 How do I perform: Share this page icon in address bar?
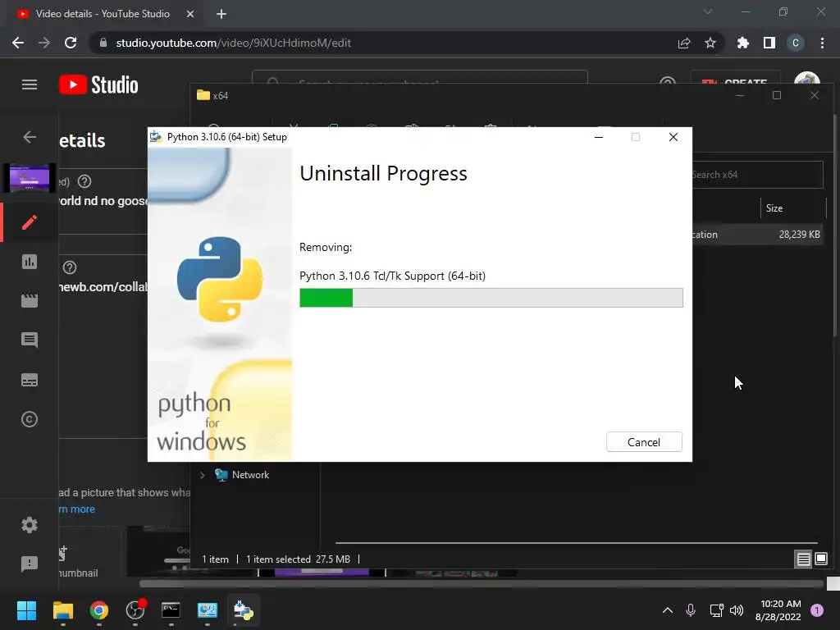coord(684,43)
